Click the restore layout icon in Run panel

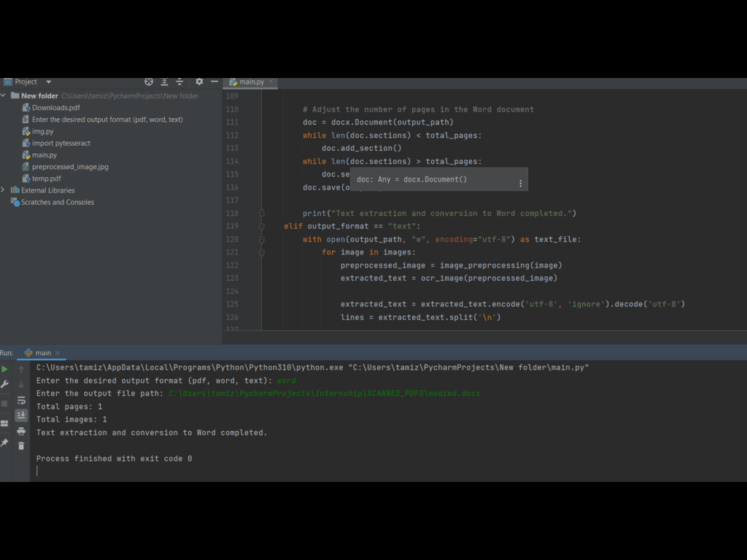pyautogui.click(x=5, y=424)
